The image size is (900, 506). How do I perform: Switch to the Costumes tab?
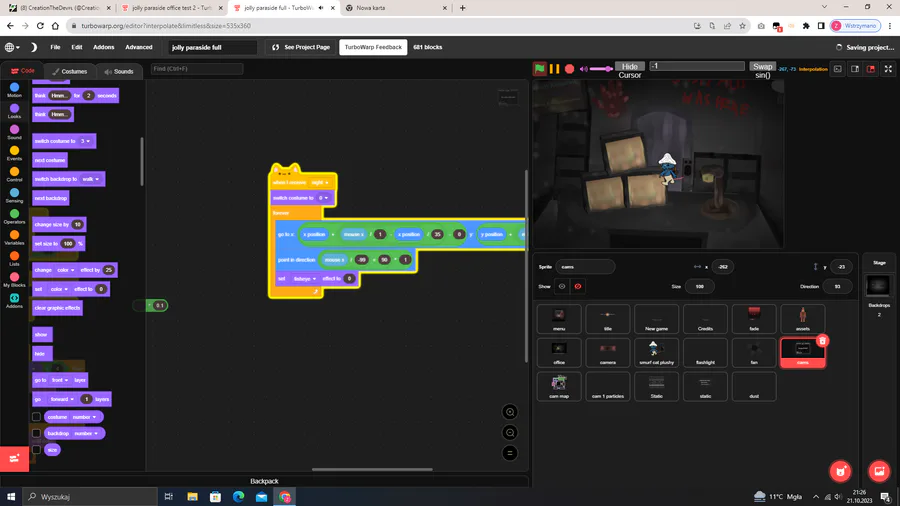coord(70,71)
